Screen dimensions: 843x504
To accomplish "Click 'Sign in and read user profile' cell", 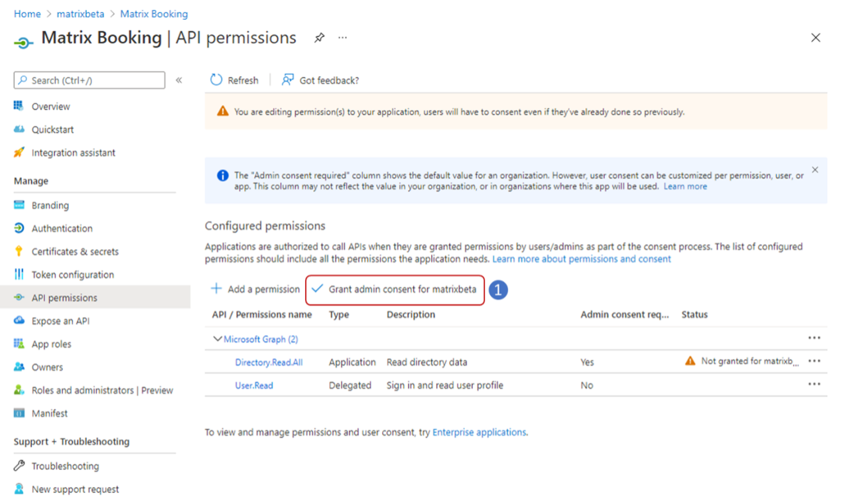I will tap(445, 385).
